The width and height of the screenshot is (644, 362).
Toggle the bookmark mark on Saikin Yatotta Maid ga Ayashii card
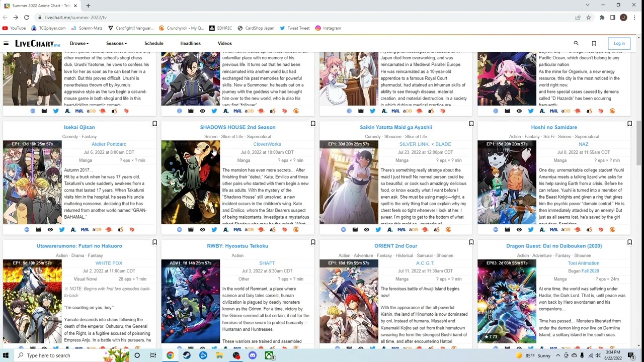(471, 124)
